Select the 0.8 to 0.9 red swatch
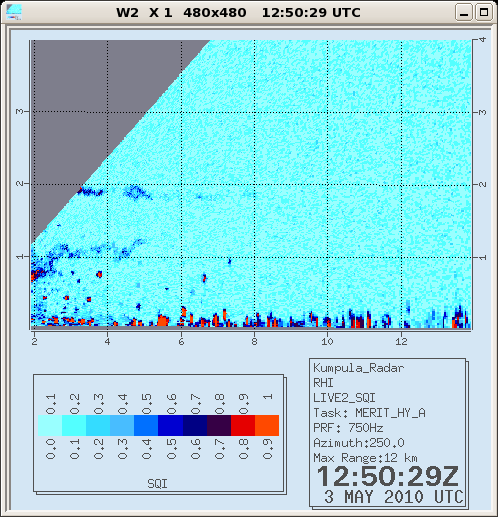The image size is (498, 517). [x=243, y=425]
